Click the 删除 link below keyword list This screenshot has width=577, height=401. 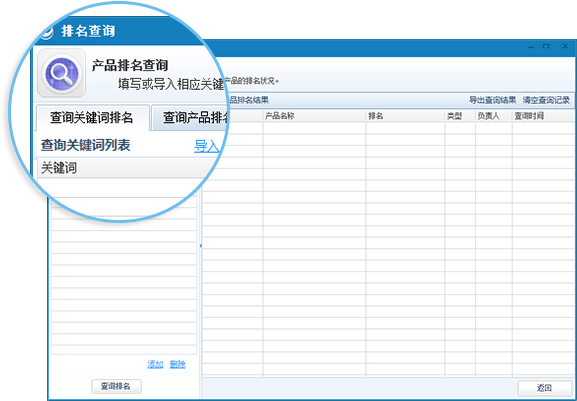click(x=178, y=365)
